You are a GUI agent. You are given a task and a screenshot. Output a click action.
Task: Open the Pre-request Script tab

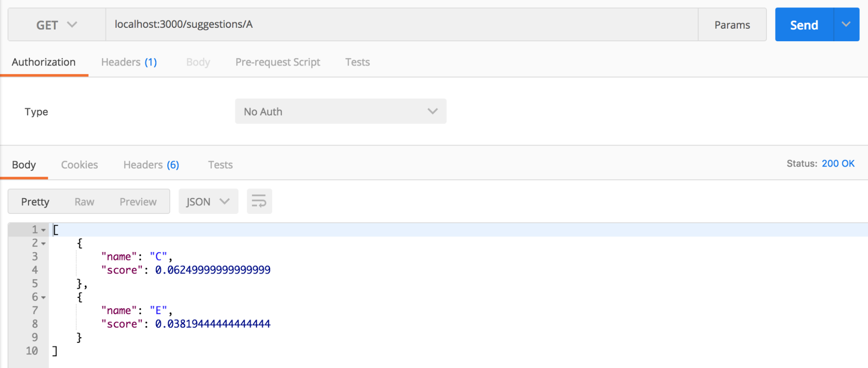pyautogui.click(x=277, y=62)
